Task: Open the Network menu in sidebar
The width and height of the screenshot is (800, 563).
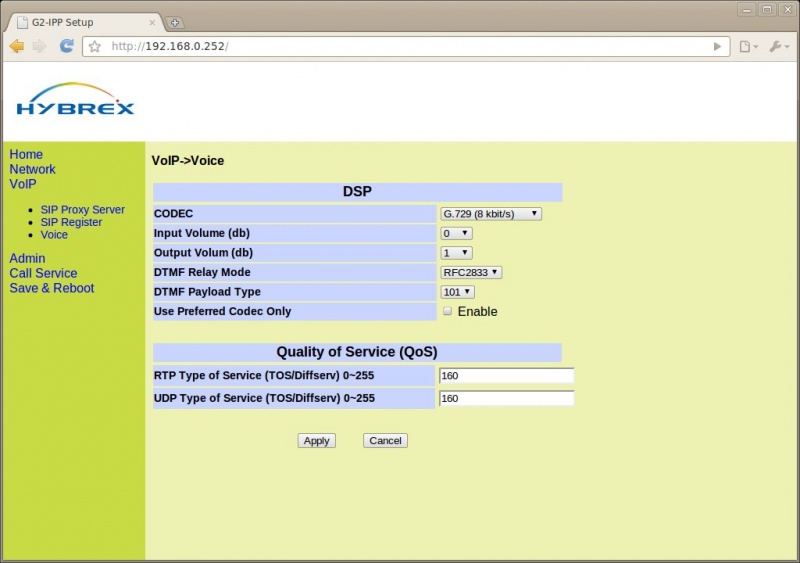Action: click(32, 169)
